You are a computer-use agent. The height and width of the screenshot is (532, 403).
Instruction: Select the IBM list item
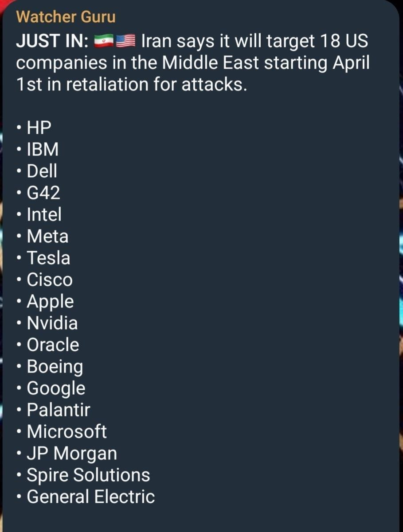pyautogui.click(x=43, y=150)
